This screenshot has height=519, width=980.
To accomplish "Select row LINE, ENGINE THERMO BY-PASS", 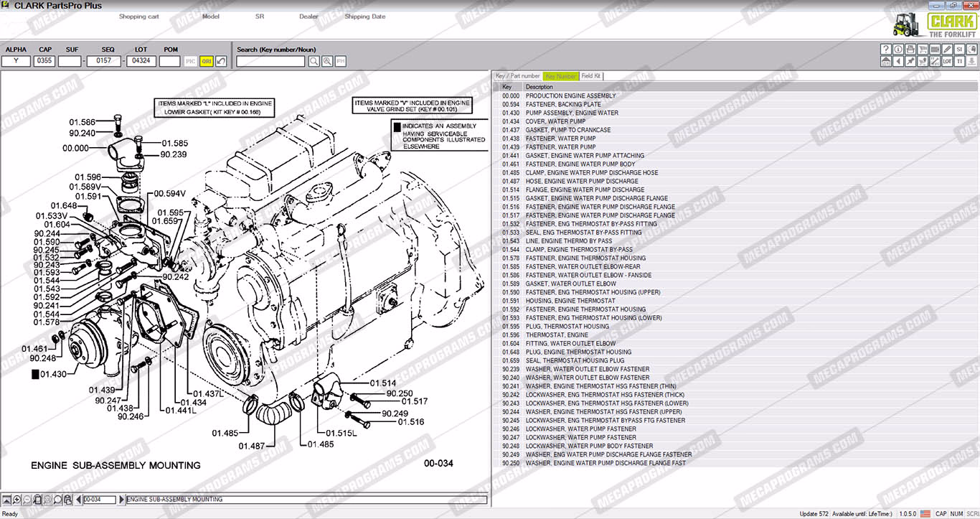I will point(735,241).
